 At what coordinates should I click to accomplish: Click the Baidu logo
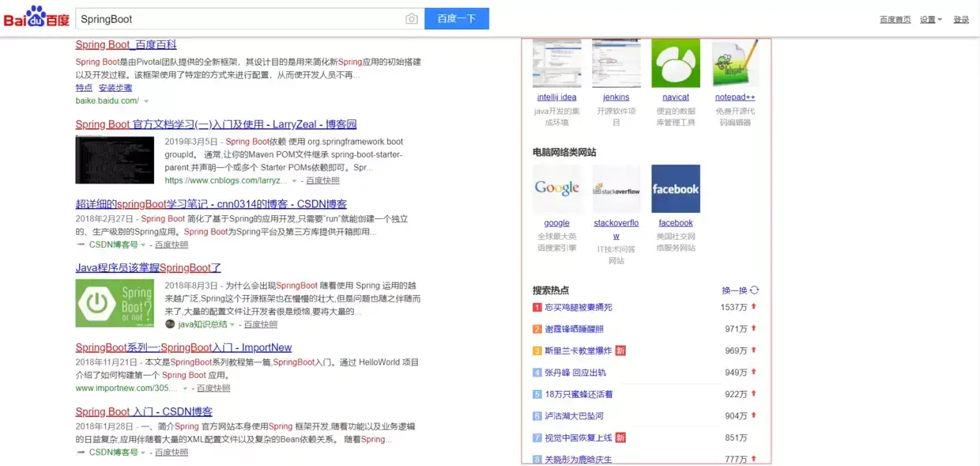(36, 17)
